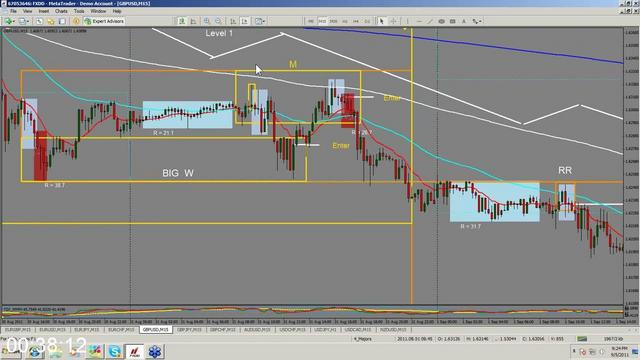Click the system tray clock
This screenshot has height=360, width=640.
click(x=620, y=351)
